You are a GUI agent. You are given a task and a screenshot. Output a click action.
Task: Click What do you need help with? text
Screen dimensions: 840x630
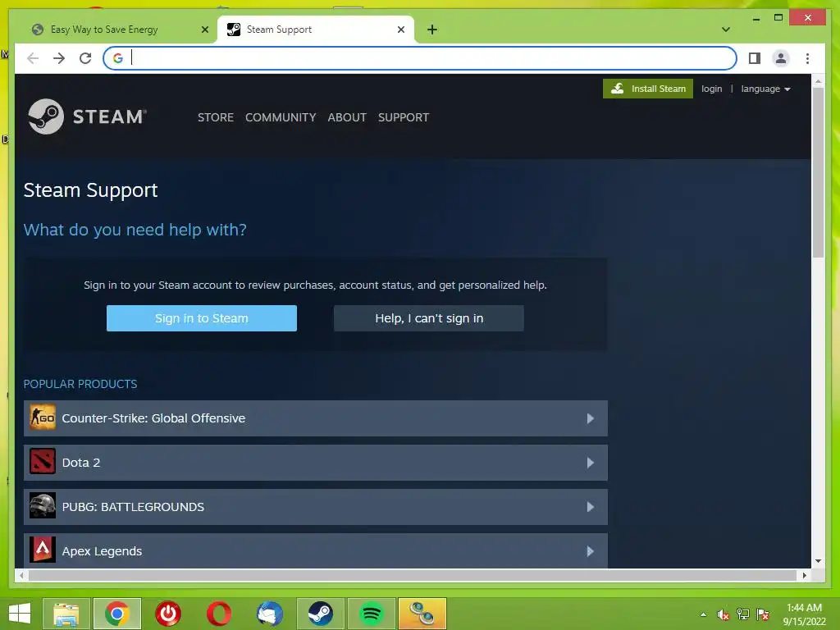tap(135, 230)
